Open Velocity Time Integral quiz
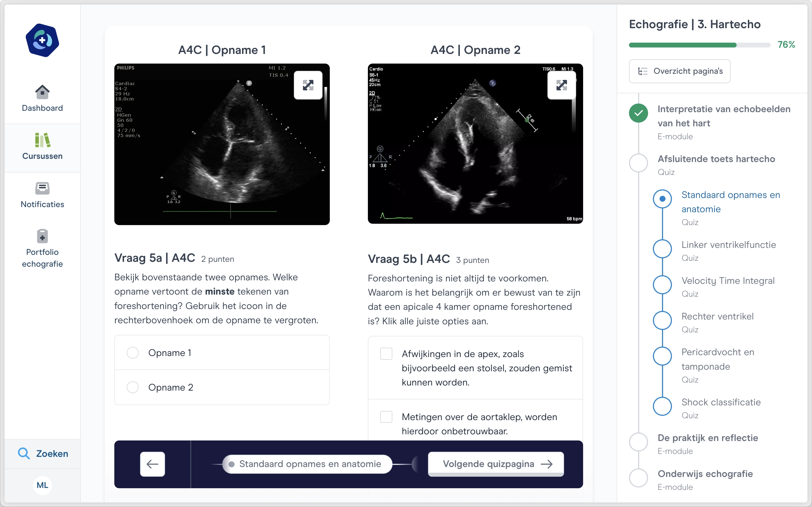Viewport: 812px width, 507px height. point(728,281)
